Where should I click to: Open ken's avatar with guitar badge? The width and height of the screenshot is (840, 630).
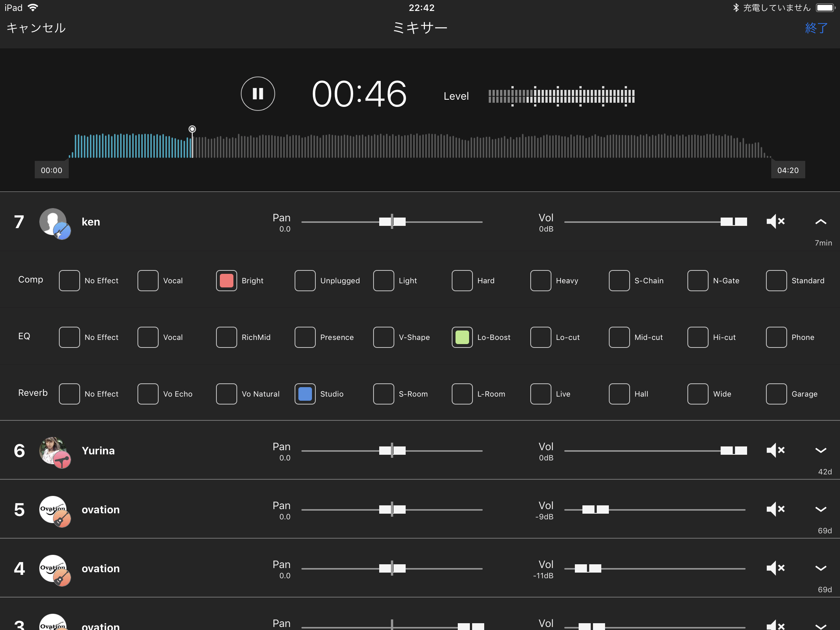point(55,223)
